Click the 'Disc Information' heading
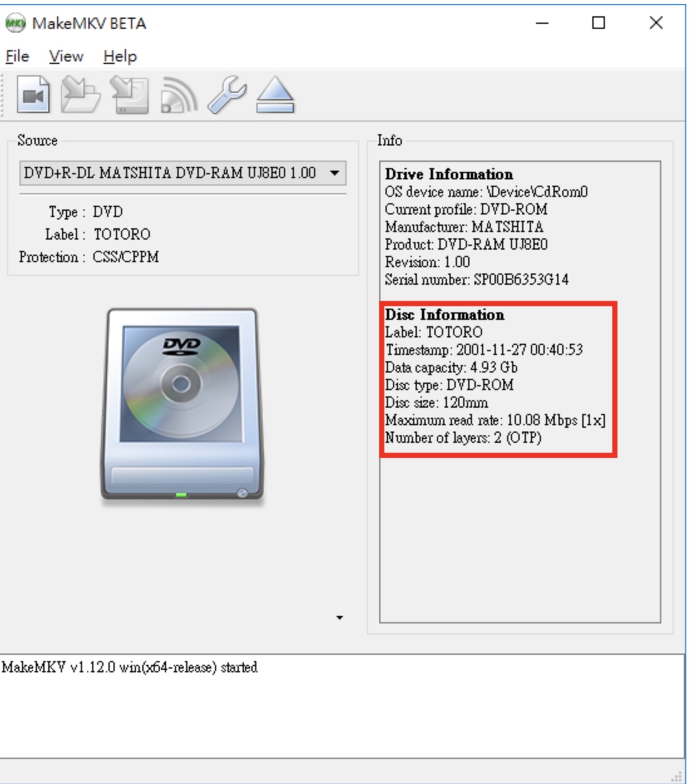 click(x=444, y=315)
